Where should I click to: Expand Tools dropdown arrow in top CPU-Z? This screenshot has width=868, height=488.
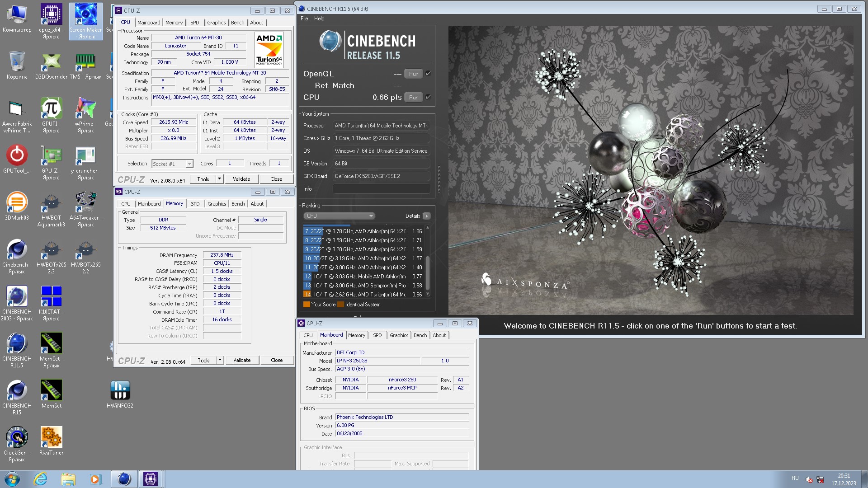click(x=219, y=179)
